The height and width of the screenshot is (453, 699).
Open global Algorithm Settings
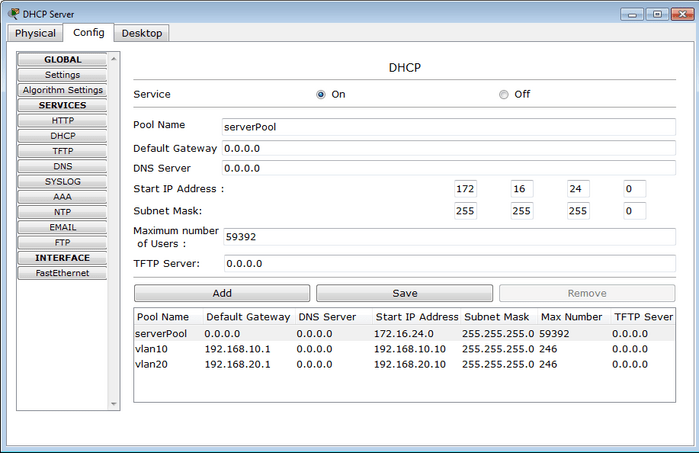(62, 90)
